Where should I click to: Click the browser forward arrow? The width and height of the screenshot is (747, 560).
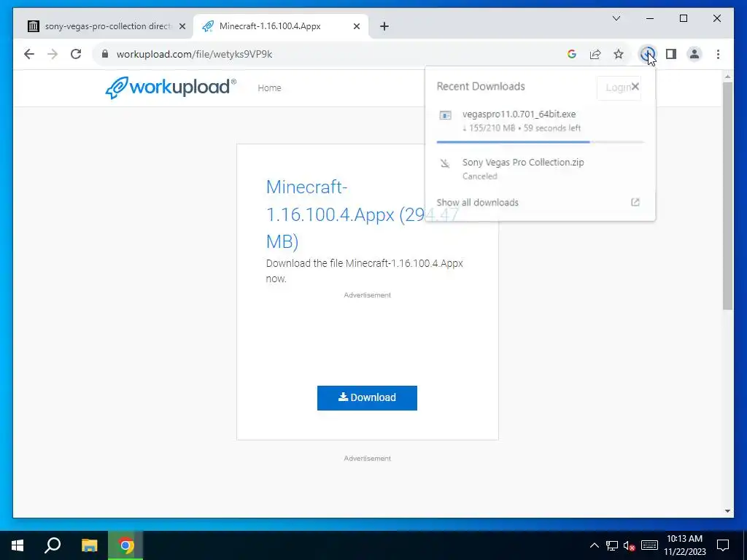pyautogui.click(x=53, y=54)
